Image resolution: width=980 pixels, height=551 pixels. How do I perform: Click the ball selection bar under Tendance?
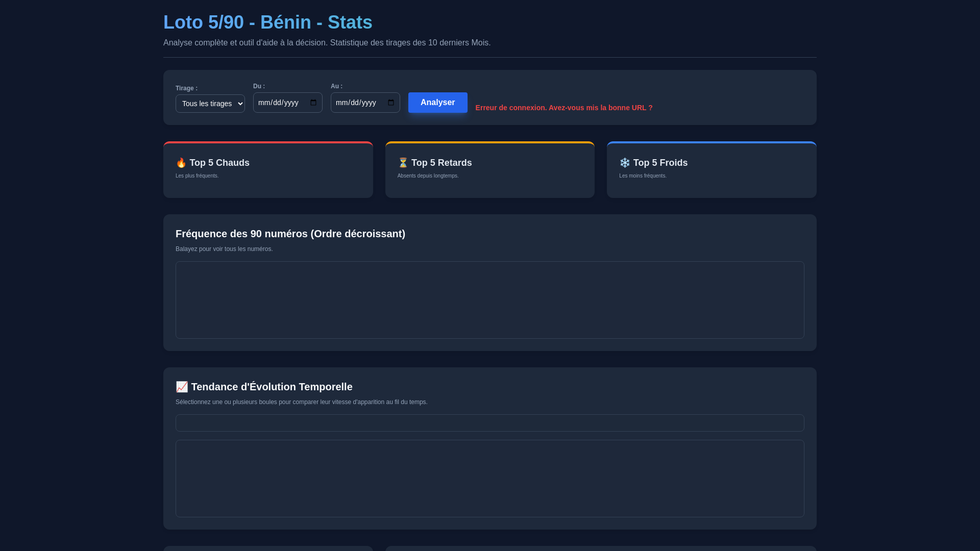(x=490, y=423)
